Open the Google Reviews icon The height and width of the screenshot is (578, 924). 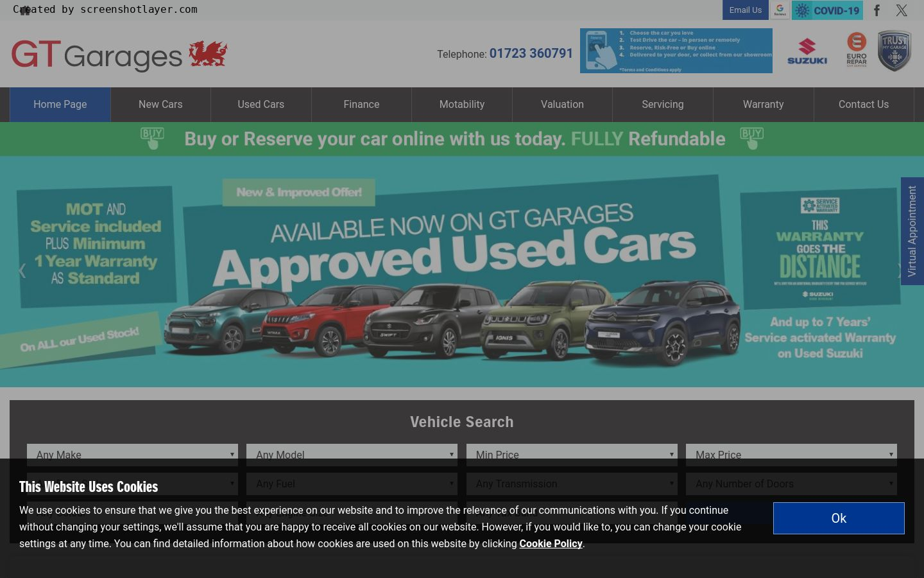click(x=780, y=10)
